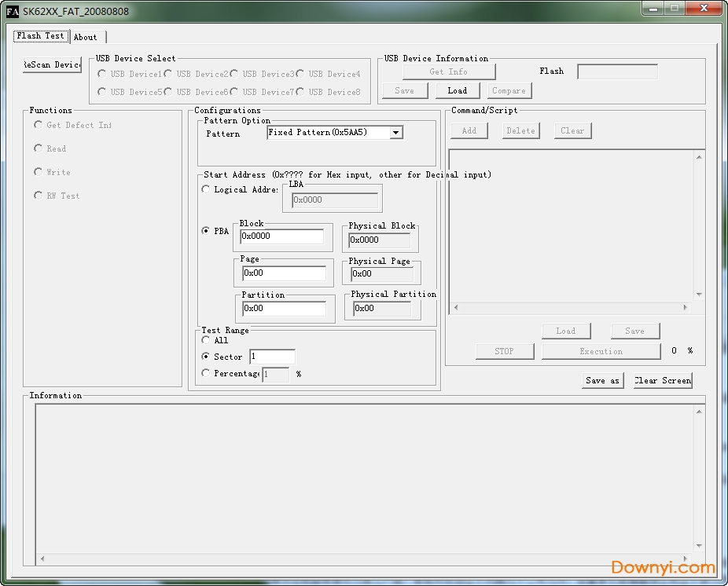
Task: Select the Sector test range option
Action: tap(206, 357)
